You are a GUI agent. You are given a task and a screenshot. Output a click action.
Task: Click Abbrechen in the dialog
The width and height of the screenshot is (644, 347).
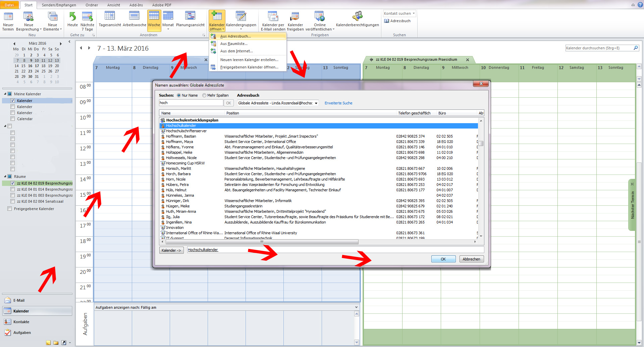tap(471, 259)
